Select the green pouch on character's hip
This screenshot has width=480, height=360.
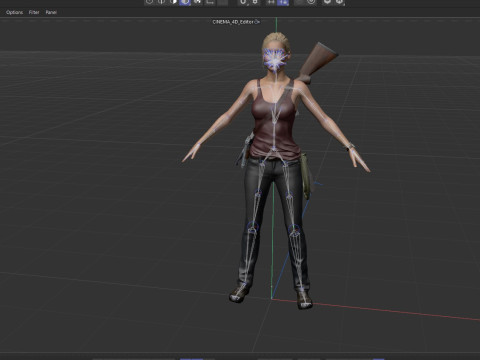[306, 176]
